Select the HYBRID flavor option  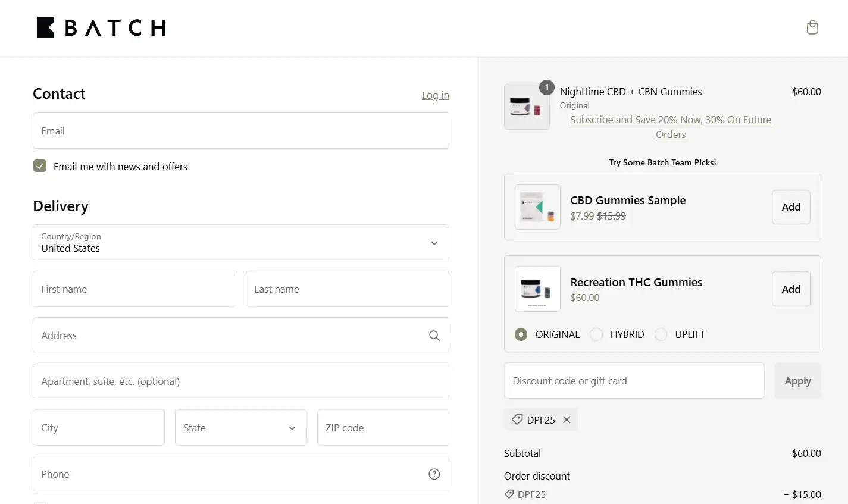pos(596,334)
